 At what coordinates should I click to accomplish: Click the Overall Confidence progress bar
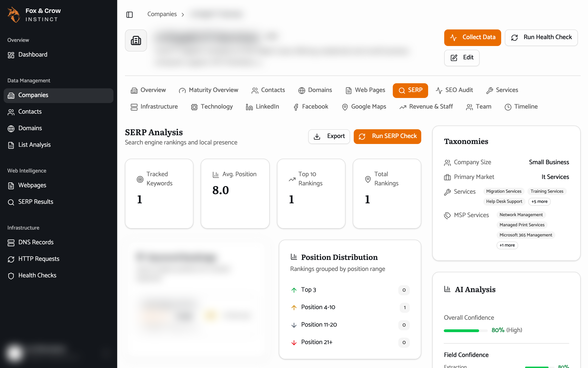click(466, 331)
